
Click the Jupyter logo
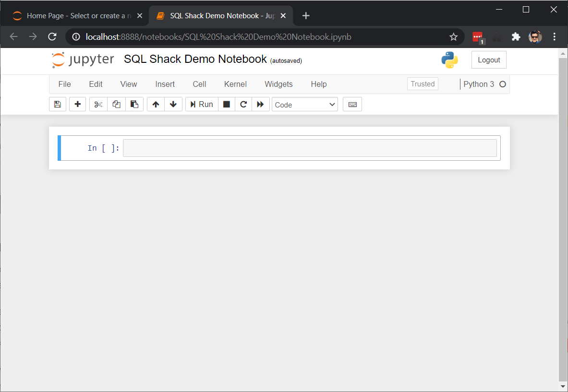tap(83, 59)
